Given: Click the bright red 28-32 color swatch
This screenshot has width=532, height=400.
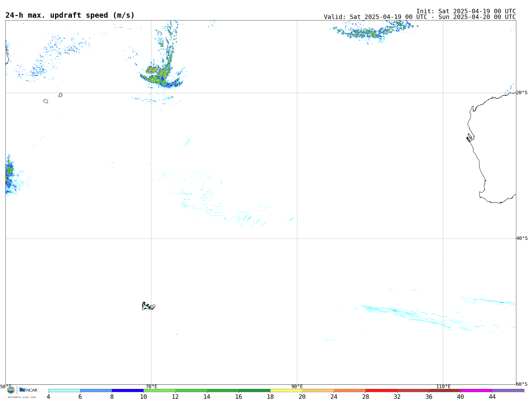Looking at the screenshot, I should pos(381,391).
